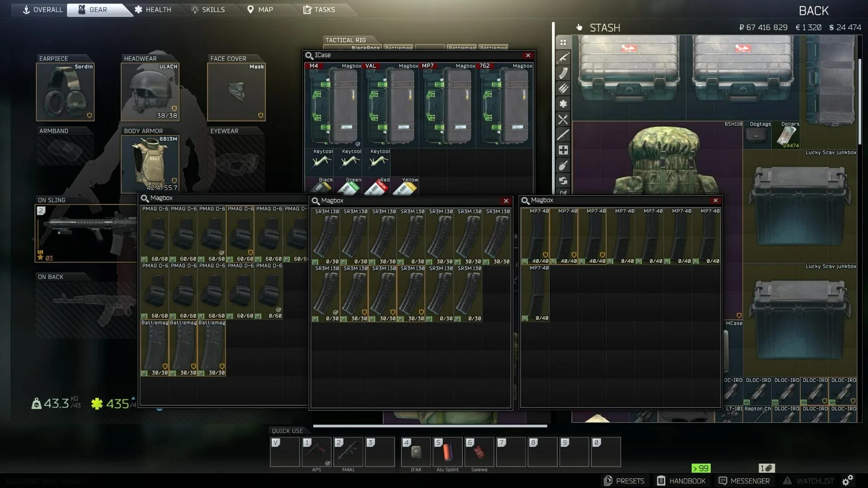Select the VAL Magbox in ICase

click(x=391, y=105)
